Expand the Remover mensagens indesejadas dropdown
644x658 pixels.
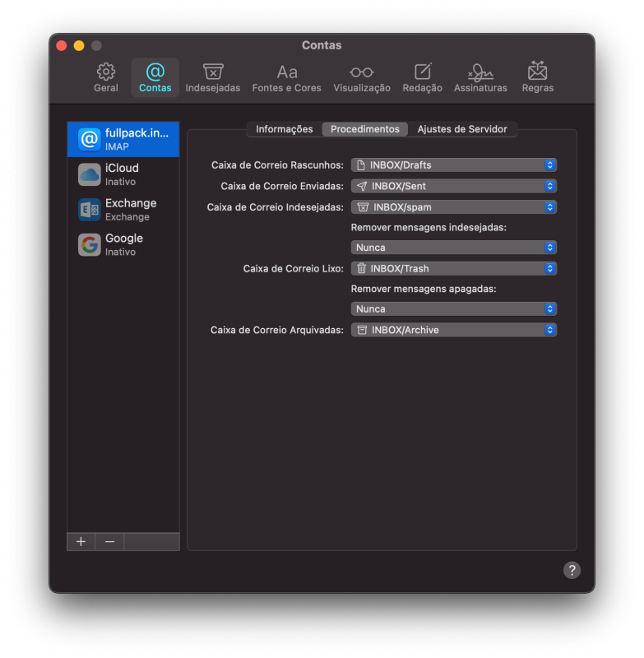pyautogui.click(x=453, y=248)
